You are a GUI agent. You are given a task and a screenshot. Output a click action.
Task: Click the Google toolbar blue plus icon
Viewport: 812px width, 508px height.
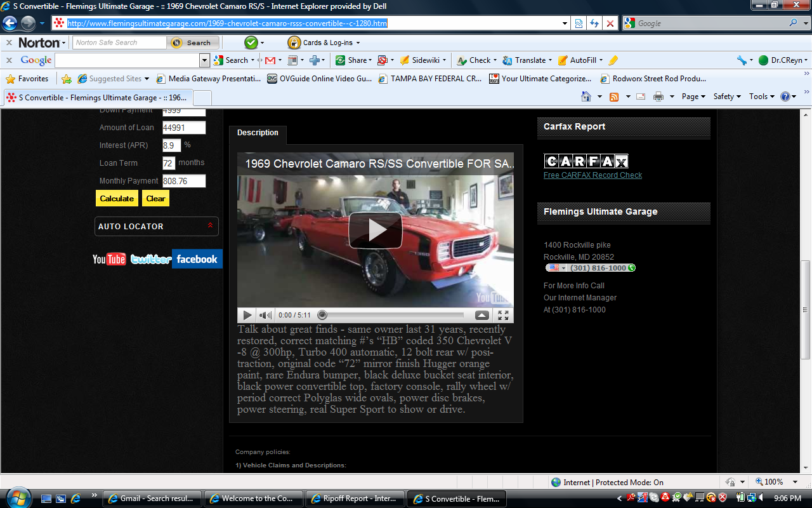click(314, 60)
